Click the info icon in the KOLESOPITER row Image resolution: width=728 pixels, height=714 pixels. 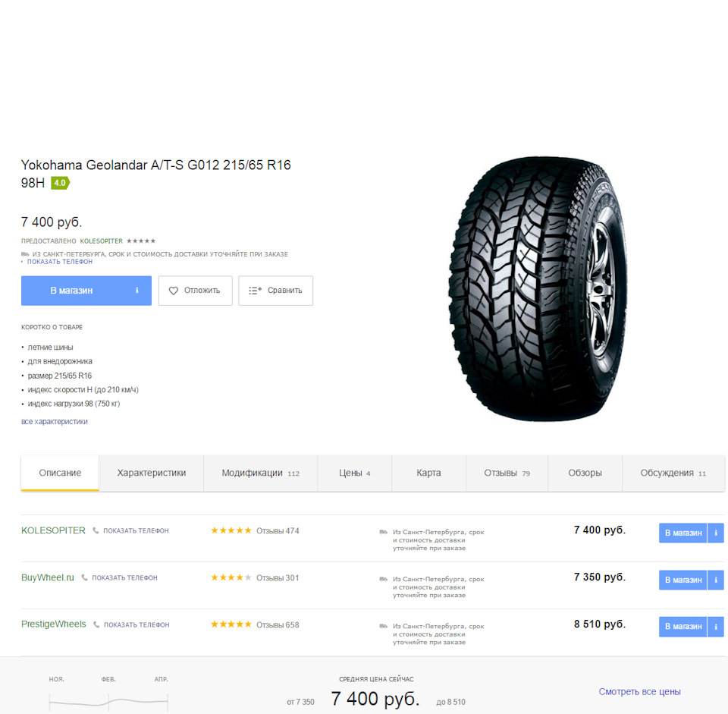tap(715, 533)
